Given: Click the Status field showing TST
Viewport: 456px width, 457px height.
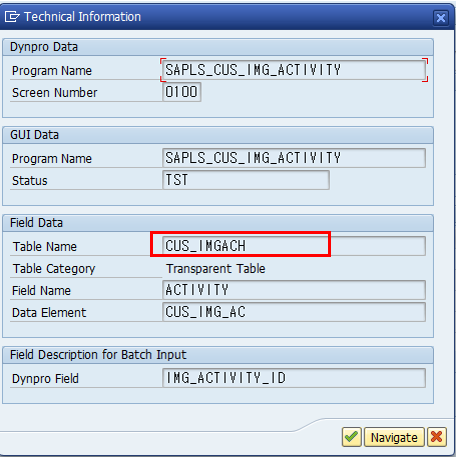Looking at the screenshot, I should pyautogui.click(x=246, y=180).
